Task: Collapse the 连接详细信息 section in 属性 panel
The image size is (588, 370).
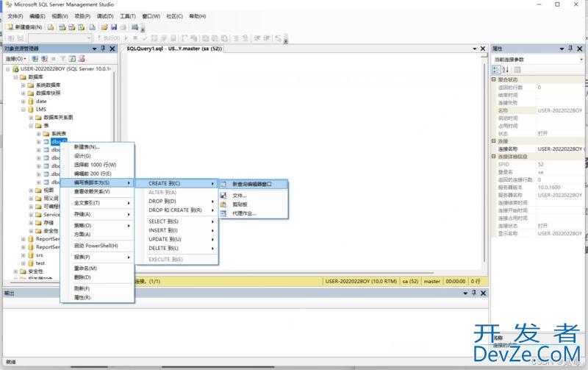Action: 494,157
